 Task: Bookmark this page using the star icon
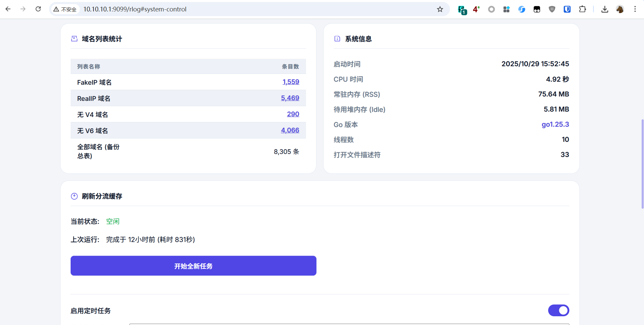point(440,9)
